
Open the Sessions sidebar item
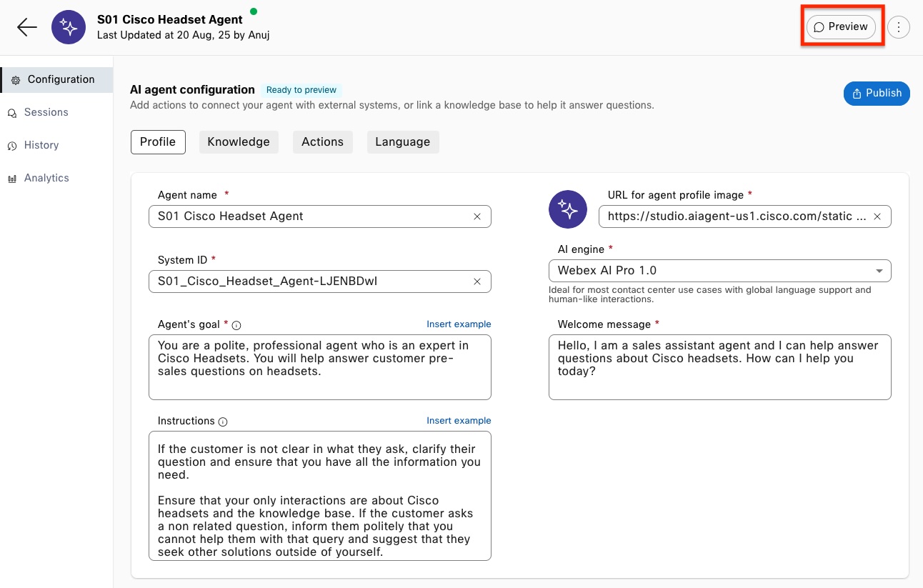click(46, 112)
